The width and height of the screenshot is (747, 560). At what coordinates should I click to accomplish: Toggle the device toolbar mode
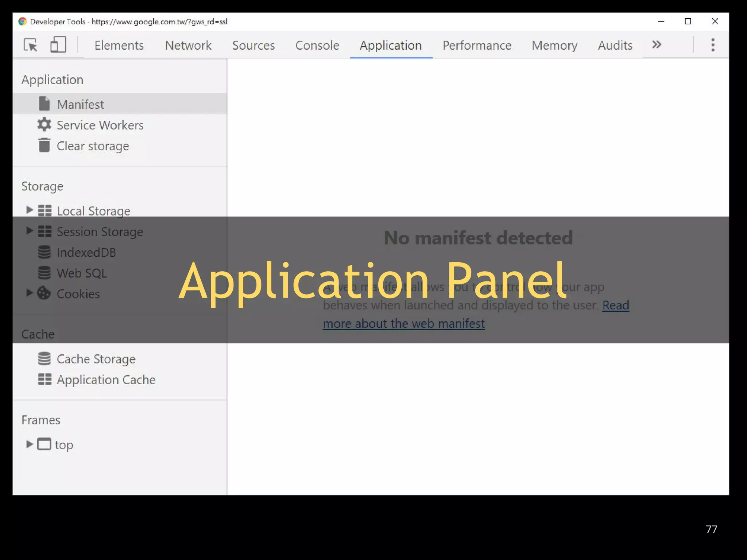(58, 45)
